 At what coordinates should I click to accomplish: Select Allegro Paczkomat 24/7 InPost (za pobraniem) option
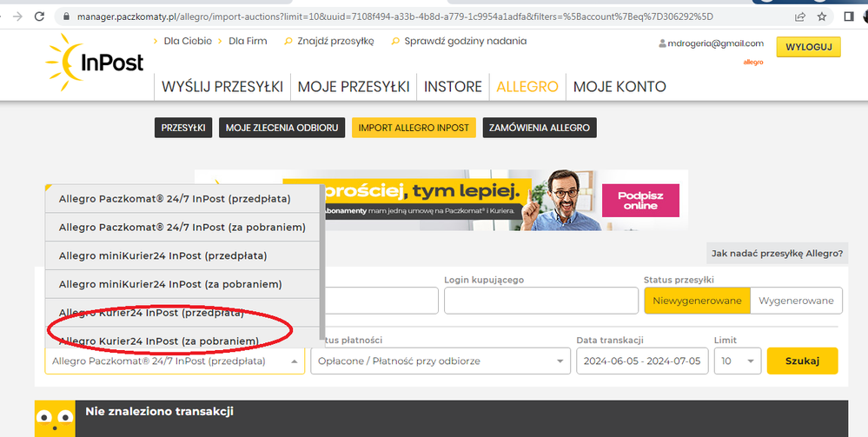[x=182, y=227]
